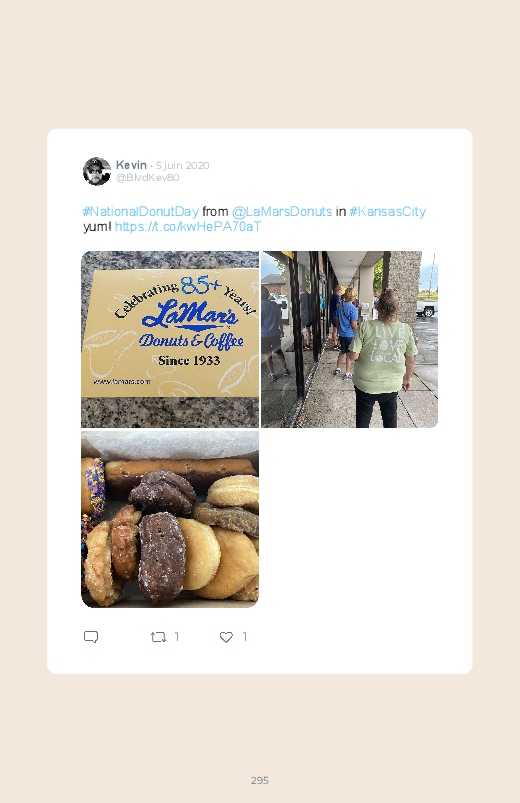
Task: Click the 5 juin 2020 date
Action: [x=182, y=165]
